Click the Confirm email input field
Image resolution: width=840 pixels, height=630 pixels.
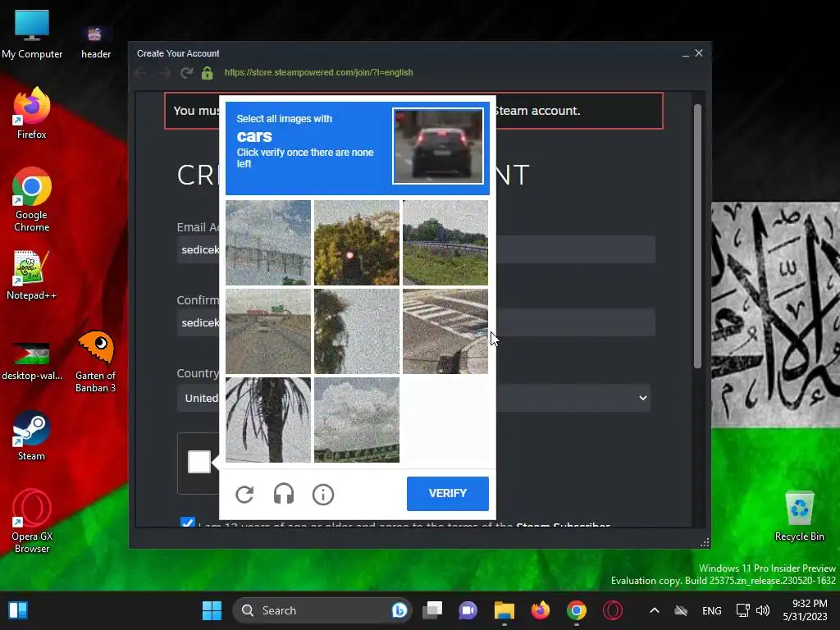[416, 322]
